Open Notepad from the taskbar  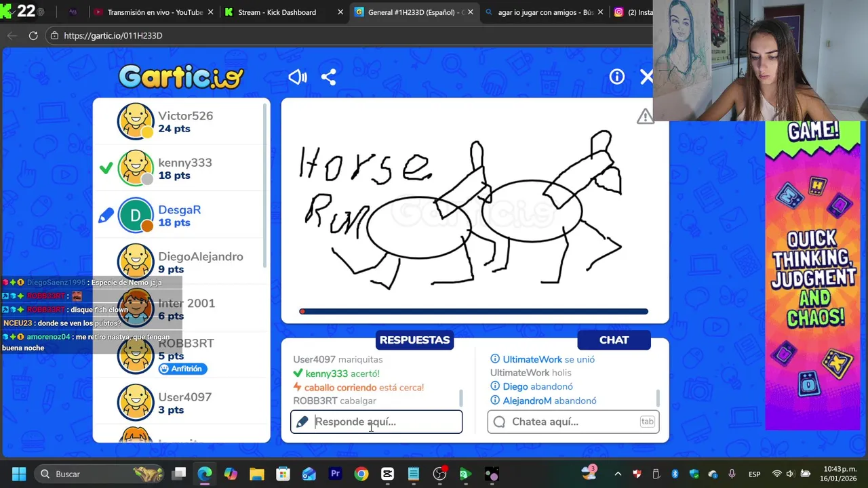(x=413, y=474)
